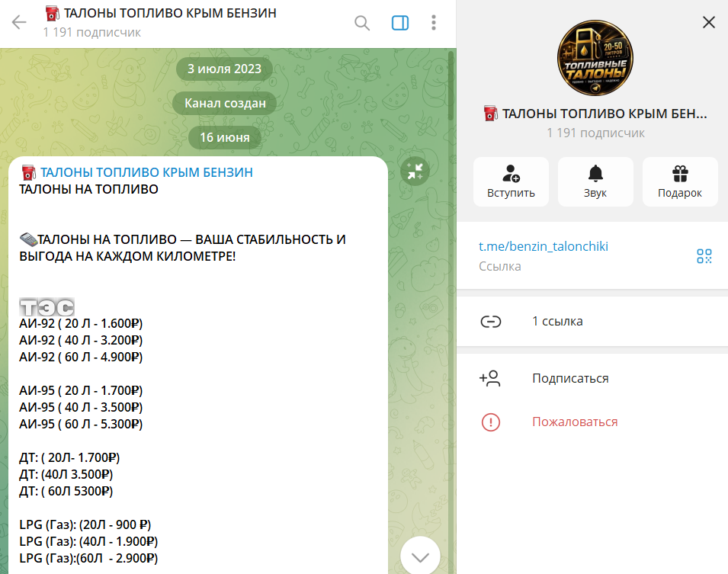Click the text 'АИ-95 ( 40 Л - 3.500₽)'
This screenshot has height=574, width=728.
pos(81,407)
